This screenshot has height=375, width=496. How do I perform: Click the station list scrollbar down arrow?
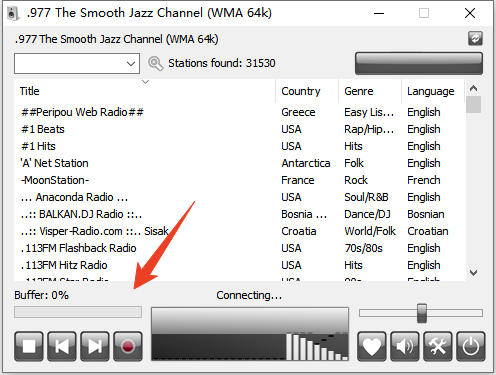[x=473, y=273]
